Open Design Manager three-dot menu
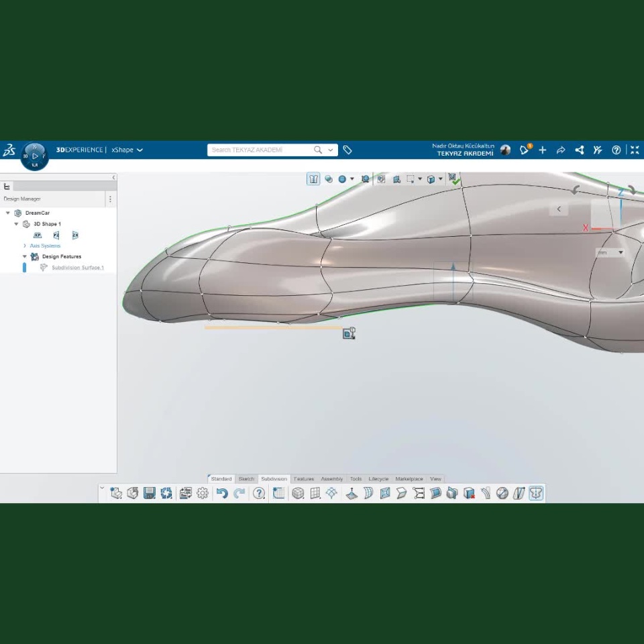 110,199
